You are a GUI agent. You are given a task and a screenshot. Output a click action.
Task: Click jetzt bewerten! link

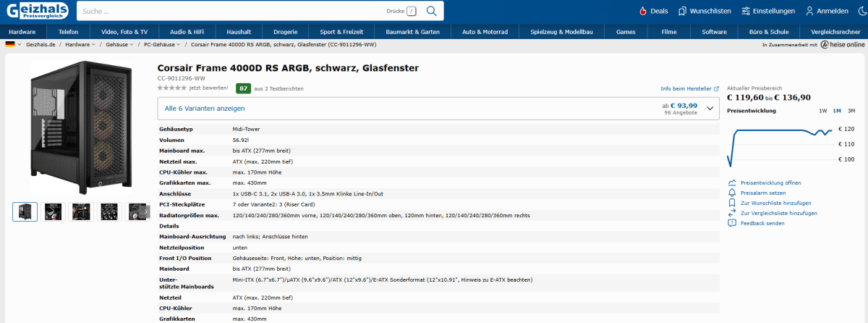coord(208,88)
